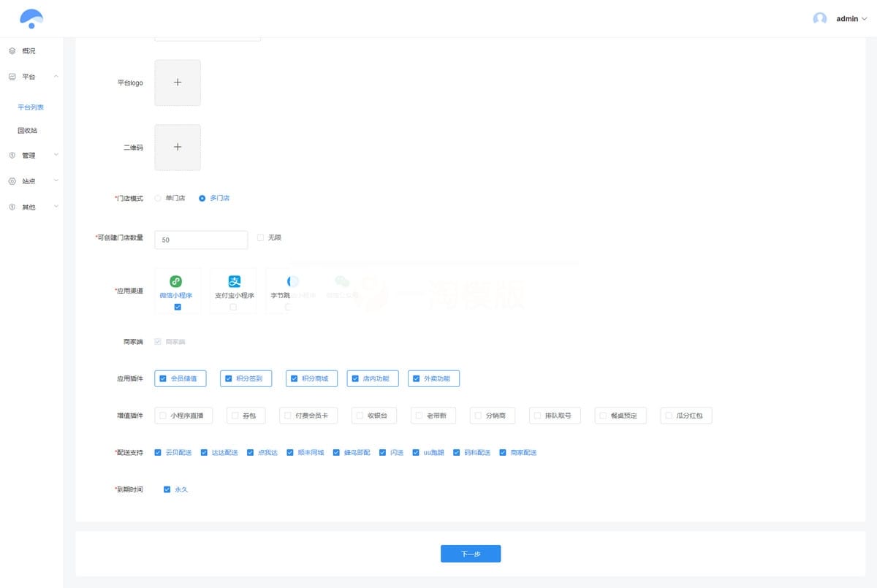Image resolution: width=877 pixels, height=588 pixels.
Task: Click the 下一步 button
Action: point(471,554)
